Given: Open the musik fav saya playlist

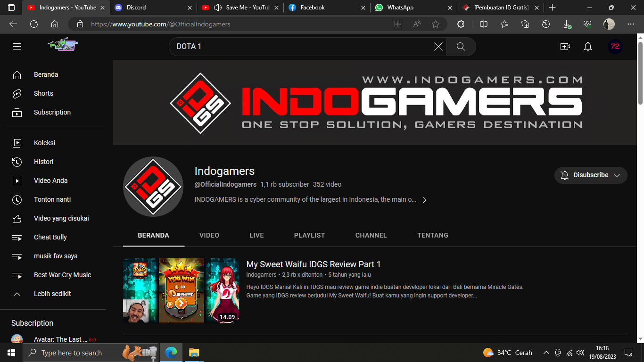Looking at the screenshot, I should pos(56,256).
